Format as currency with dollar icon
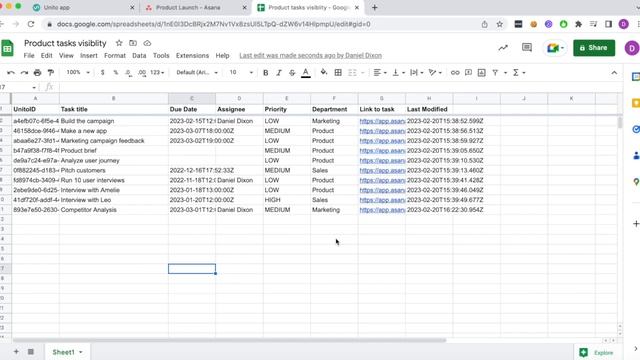Image resolution: width=640 pixels, height=360 pixels. coord(102,73)
